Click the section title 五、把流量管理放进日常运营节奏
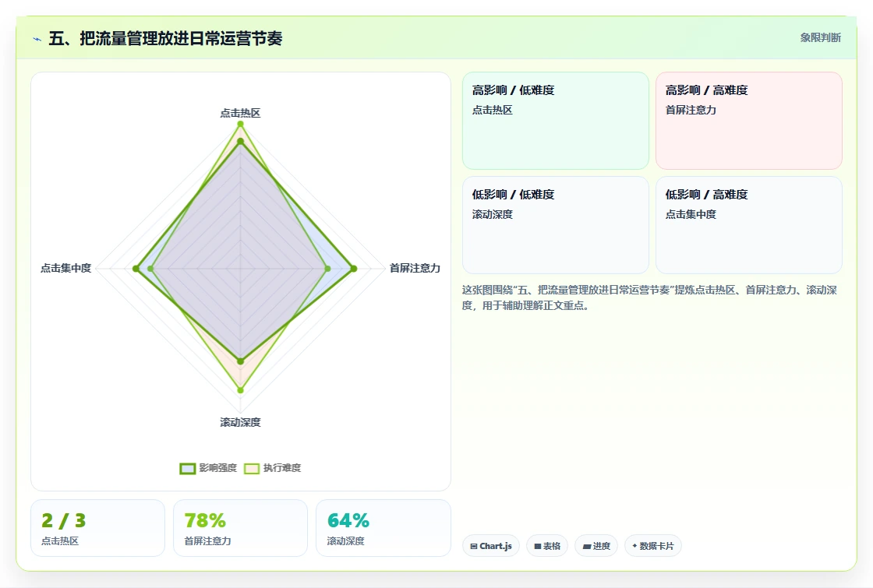Screen dimensions: 873x588 click(x=165, y=38)
